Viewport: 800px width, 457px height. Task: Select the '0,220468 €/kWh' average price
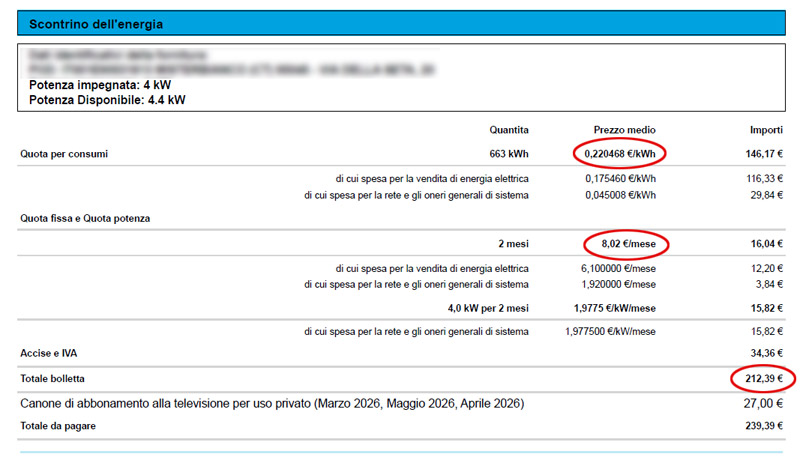(x=620, y=154)
